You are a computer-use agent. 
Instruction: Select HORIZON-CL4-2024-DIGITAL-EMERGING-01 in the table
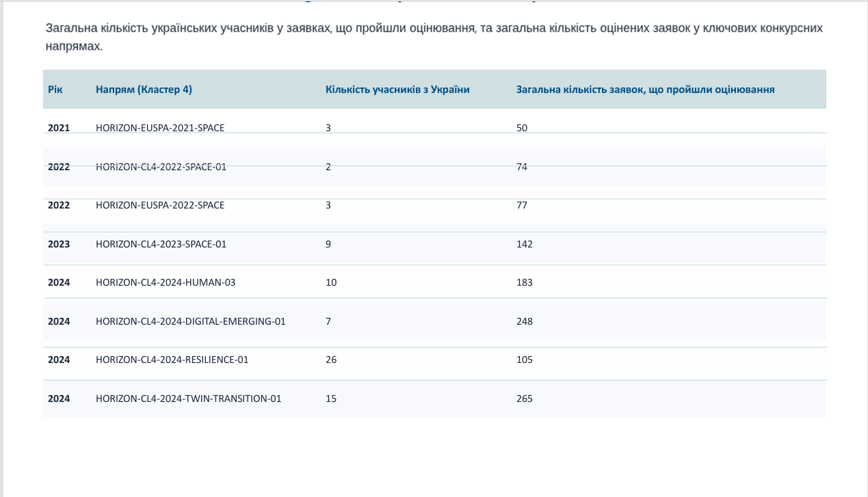190,321
